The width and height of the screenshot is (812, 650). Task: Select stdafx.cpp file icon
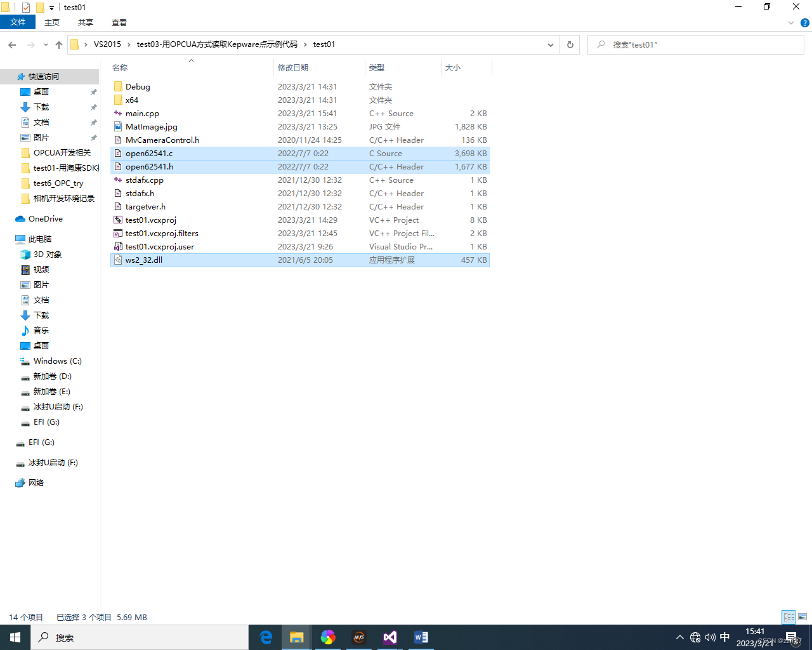(x=118, y=180)
